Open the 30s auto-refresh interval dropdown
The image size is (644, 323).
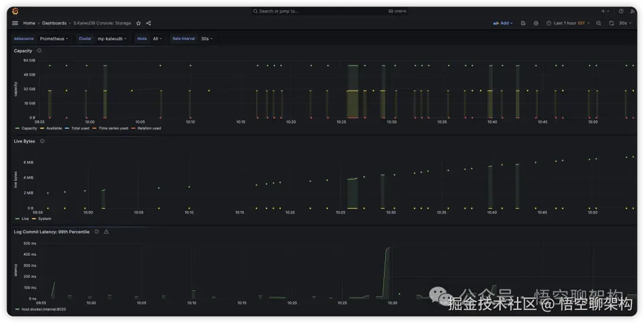coord(625,23)
